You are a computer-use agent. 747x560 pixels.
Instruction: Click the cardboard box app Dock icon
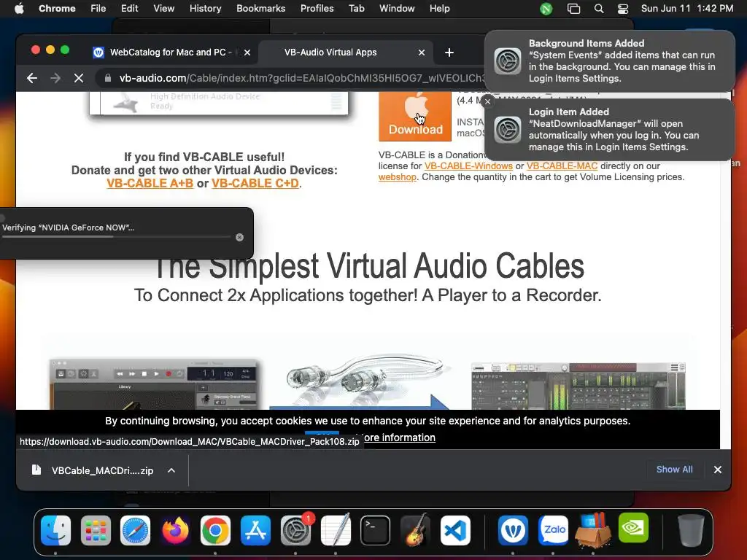(592, 529)
